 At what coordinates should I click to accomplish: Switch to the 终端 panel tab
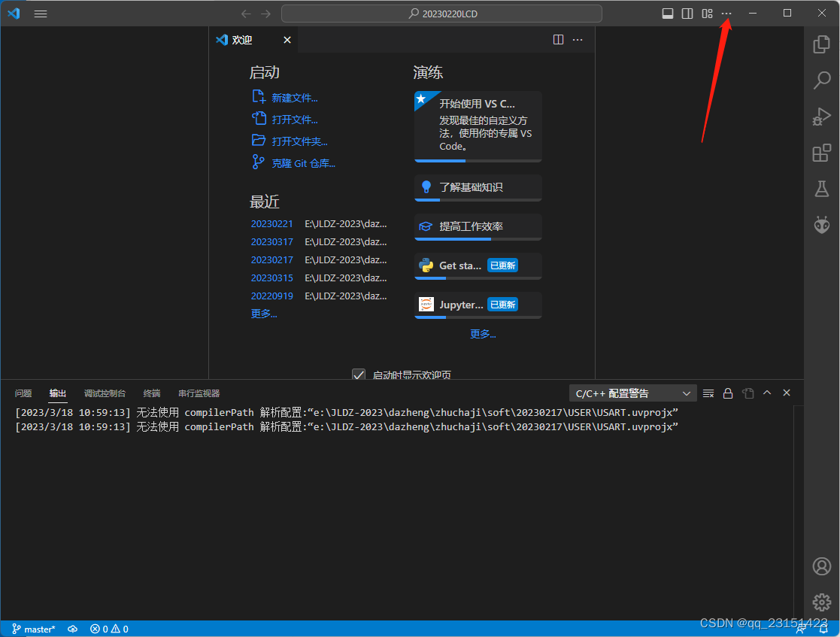click(x=152, y=393)
